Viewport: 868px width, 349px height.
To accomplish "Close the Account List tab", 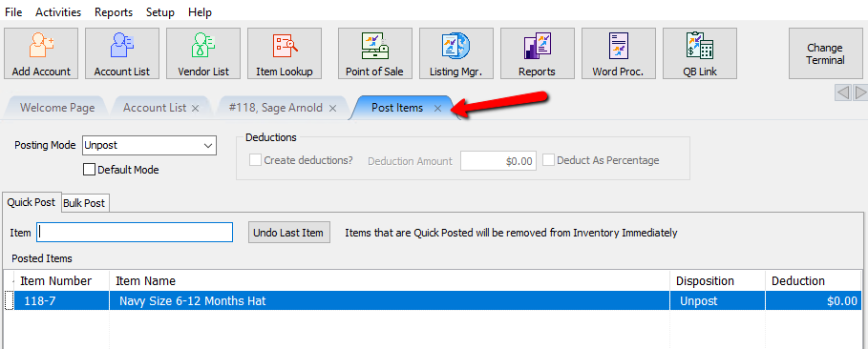I will 195,109.
